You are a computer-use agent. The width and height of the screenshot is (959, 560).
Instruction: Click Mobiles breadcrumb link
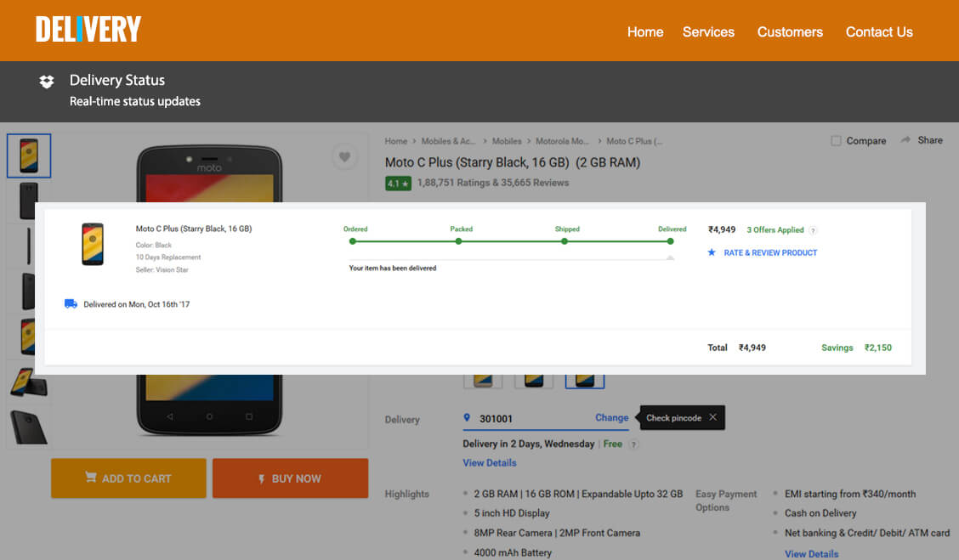point(507,141)
